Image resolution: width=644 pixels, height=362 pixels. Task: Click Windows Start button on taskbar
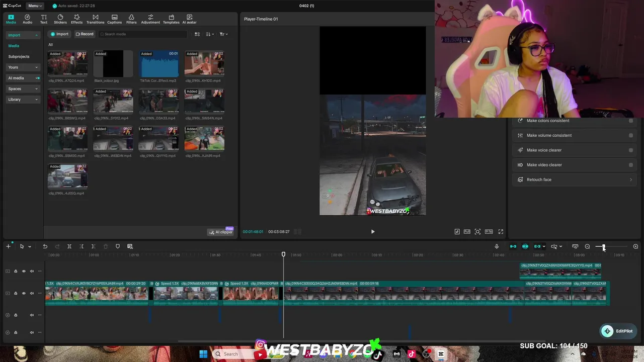(203, 354)
